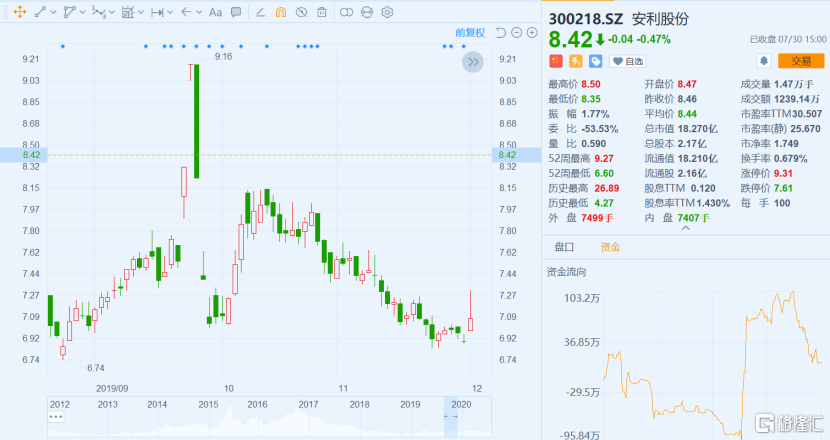Toggle the orange magnet snap mode
Screen dimensions: 830x440
coord(281,12)
